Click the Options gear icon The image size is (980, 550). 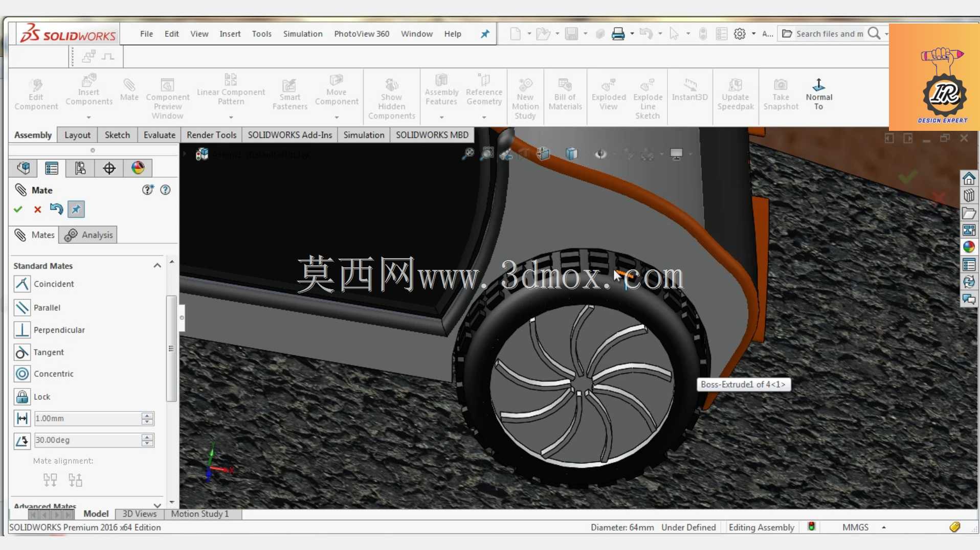[x=740, y=34]
